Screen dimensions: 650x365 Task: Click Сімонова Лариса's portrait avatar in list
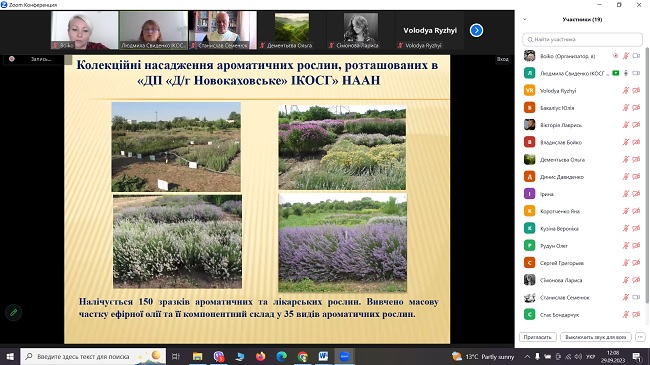[x=529, y=280]
